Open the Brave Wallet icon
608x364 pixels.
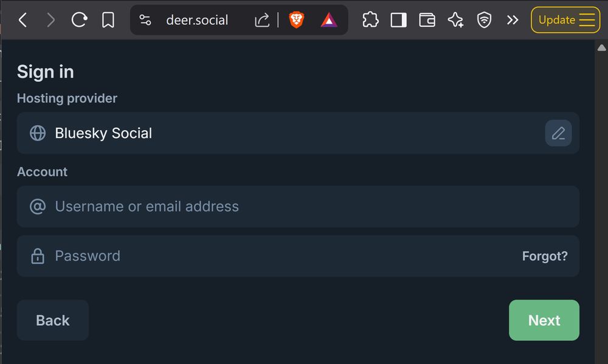pyautogui.click(x=427, y=19)
